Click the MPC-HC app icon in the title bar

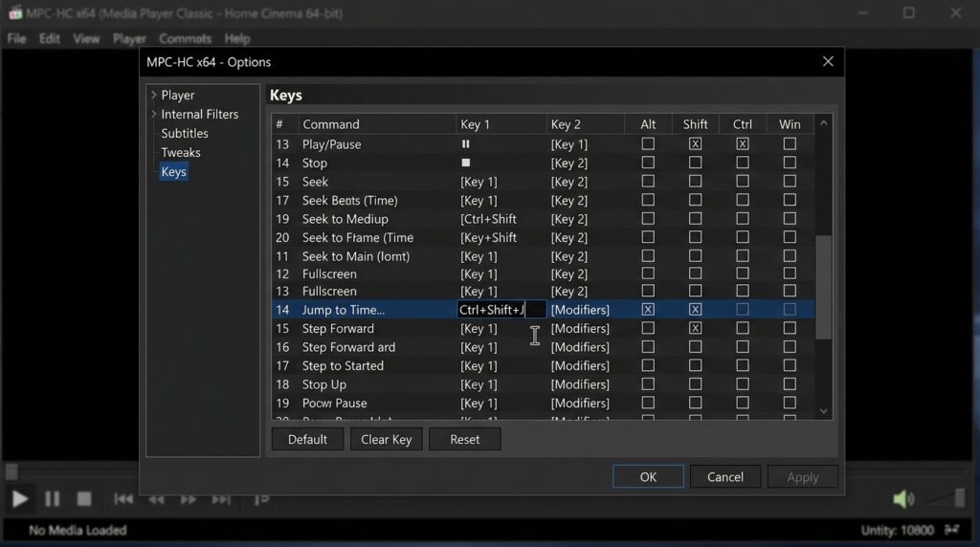click(15, 12)
